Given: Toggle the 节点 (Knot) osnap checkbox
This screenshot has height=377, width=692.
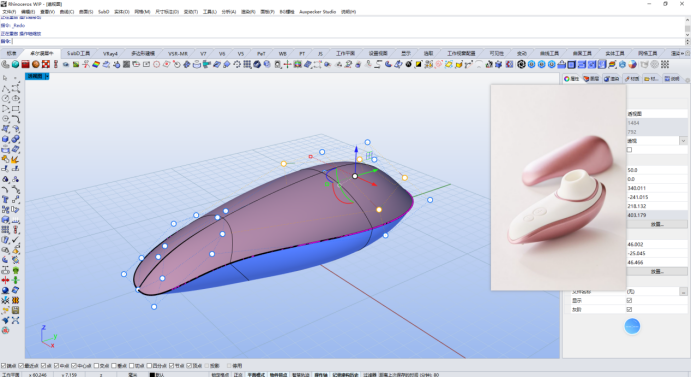Looking at the screenshot, I should click(x=172, y=366).
